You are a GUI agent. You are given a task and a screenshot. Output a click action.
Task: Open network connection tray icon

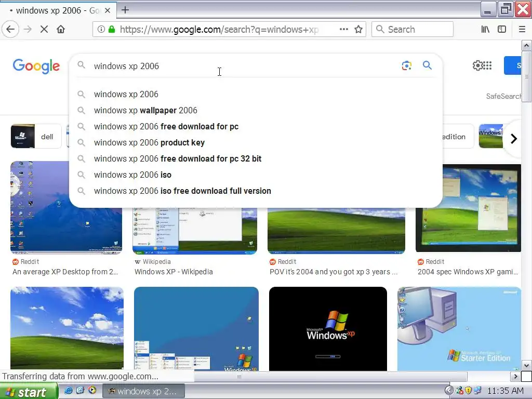(x=477, y=391)
